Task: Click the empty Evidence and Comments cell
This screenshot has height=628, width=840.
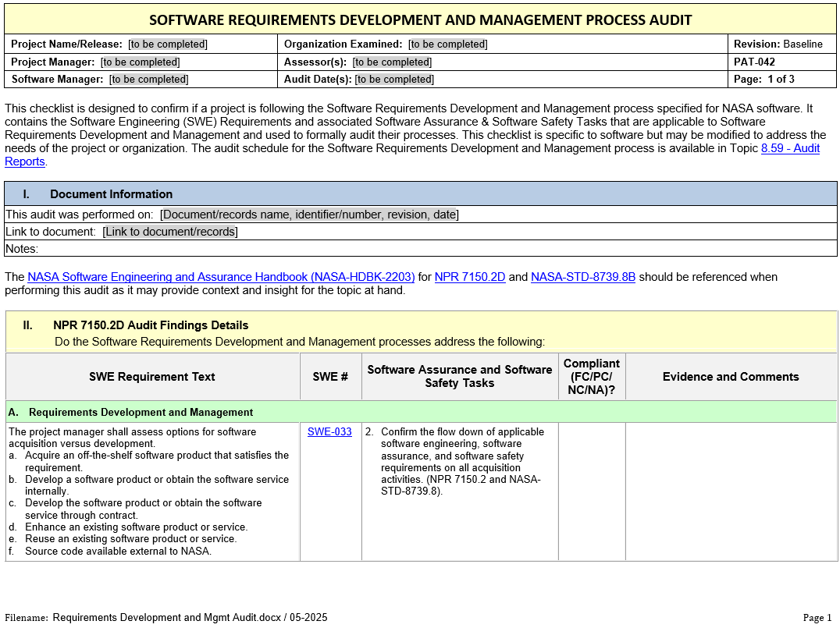Action: click(731, 491)
